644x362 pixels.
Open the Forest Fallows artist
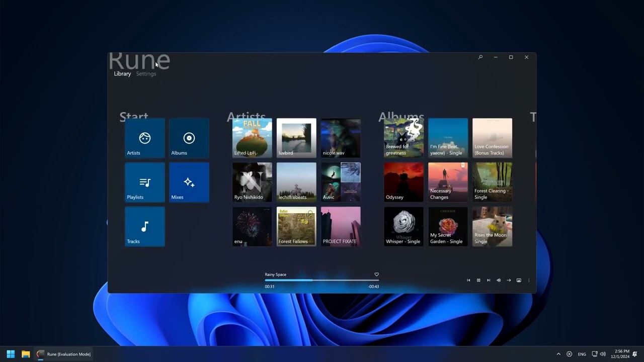(296, 227)
